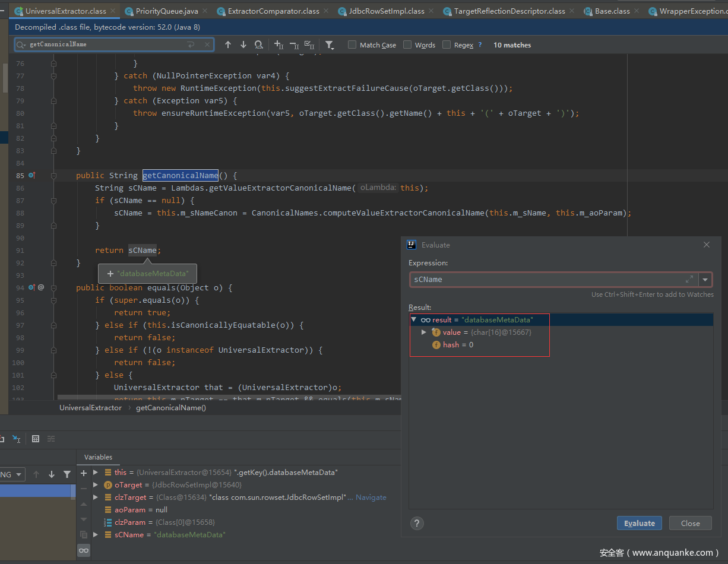728x564 pixels.
Task: Jump to the next search occurrence
Action: [243, 45]
